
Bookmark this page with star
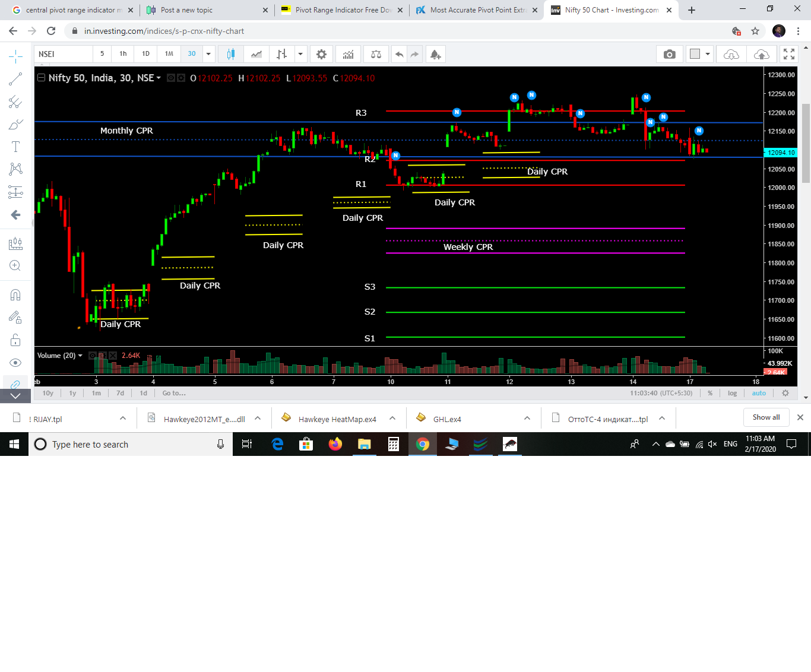pyautogui.click(x=755, y=31)
